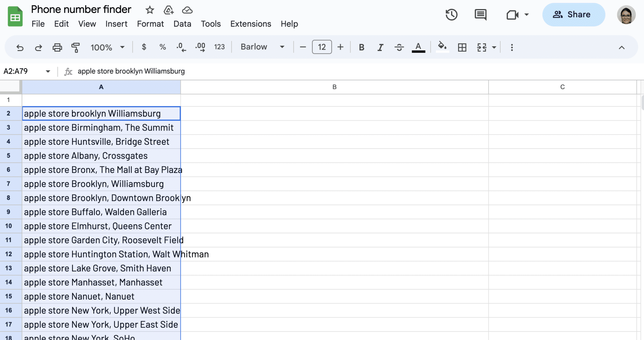Print the spreadsheet

click(57, 47)
